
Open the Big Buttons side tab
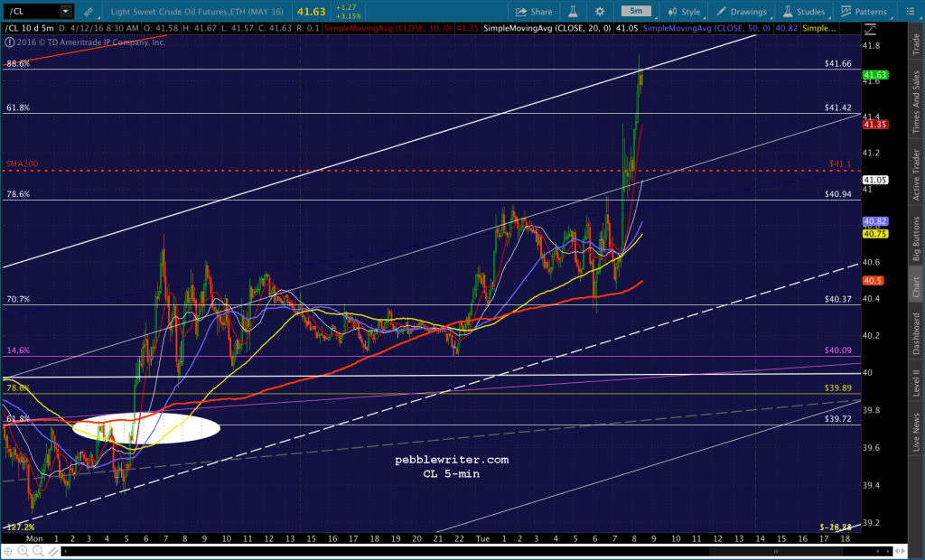click(916, 238)
